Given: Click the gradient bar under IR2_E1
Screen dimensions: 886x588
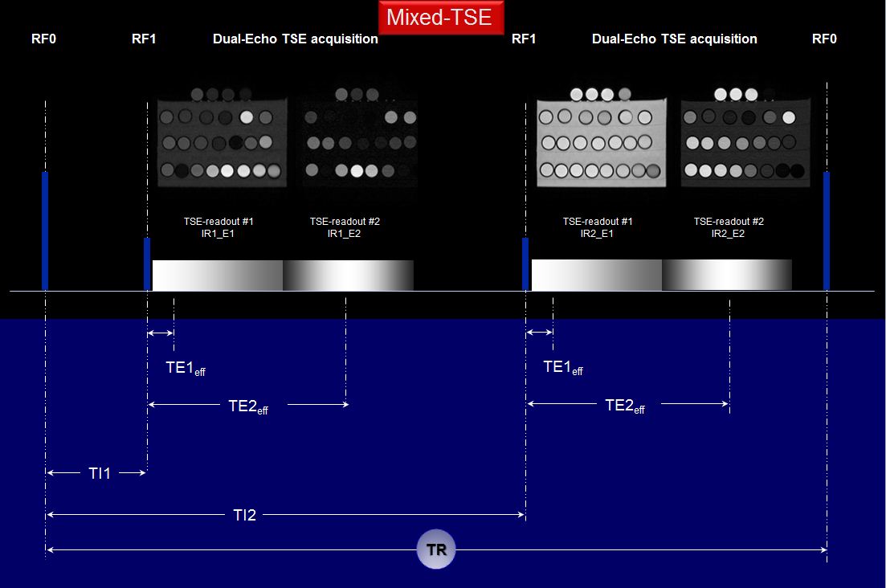Looking at the screenshot, I should (x=596, y=275).
